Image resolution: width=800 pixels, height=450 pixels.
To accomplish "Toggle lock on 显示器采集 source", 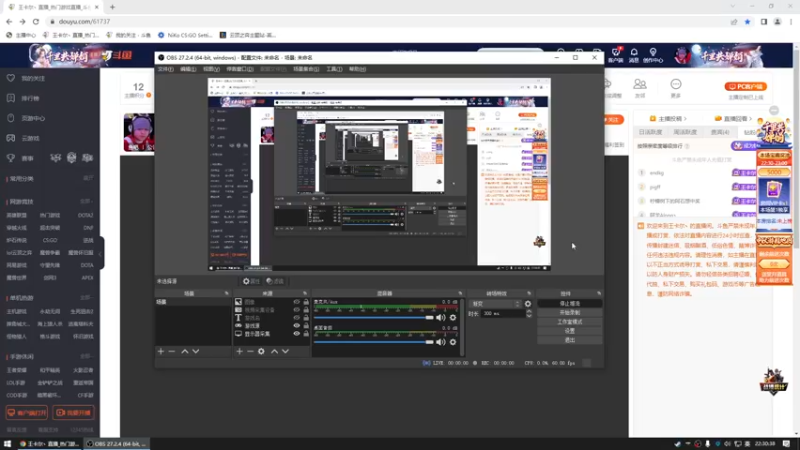I will (x=306, y=334).
